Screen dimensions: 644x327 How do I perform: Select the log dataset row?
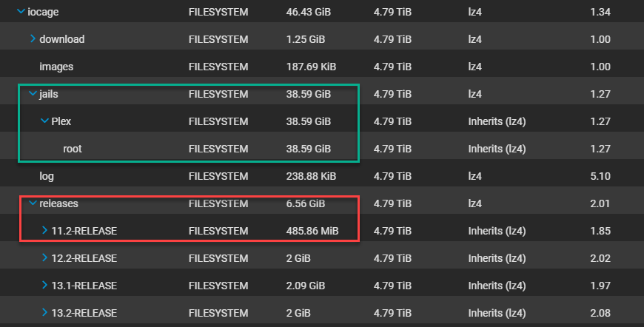click(x=322, y=176)
